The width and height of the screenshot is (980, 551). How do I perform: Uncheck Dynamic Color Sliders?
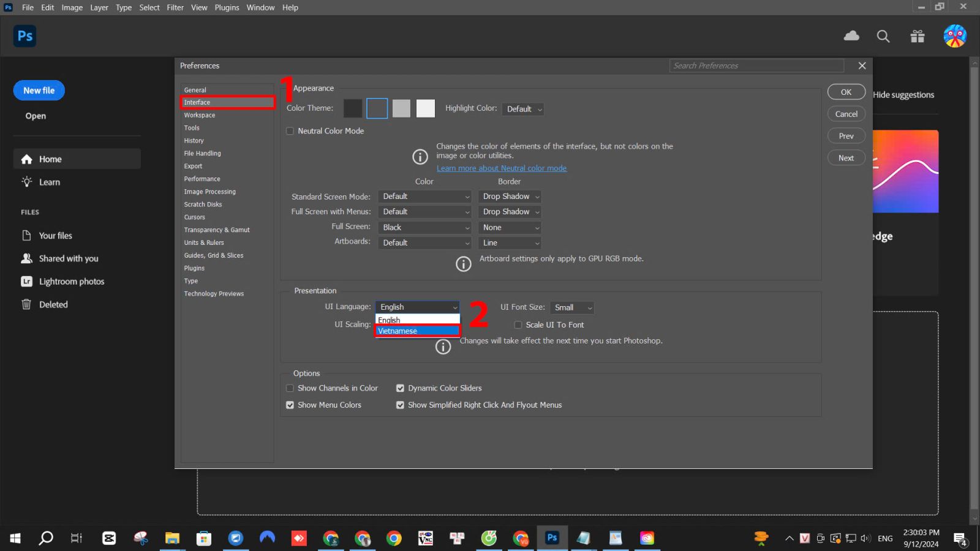[x=401, y=388]
